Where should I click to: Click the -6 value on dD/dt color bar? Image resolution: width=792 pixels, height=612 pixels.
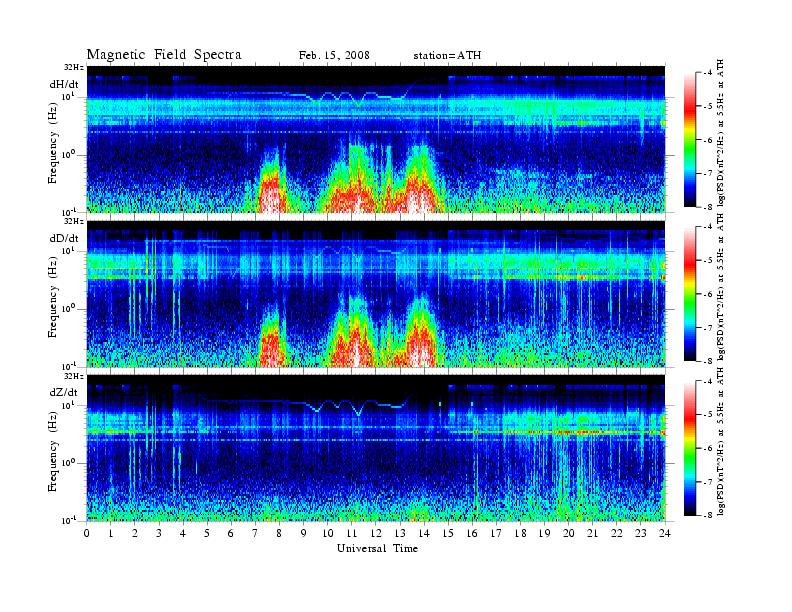(709, 294)
